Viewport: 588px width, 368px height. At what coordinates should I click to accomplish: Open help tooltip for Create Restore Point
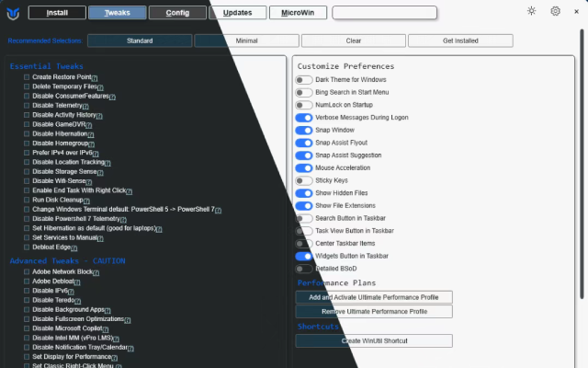[95, 78]
